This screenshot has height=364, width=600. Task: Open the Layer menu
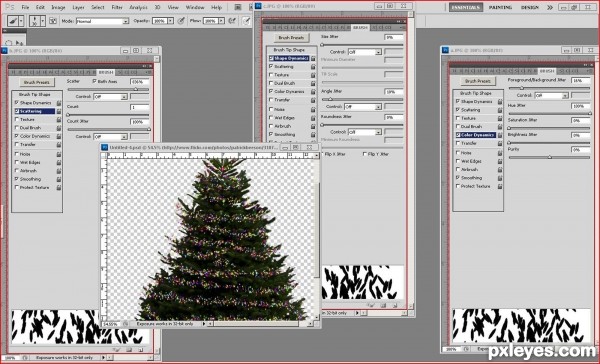pyautogui.click(x=78, y=7)
